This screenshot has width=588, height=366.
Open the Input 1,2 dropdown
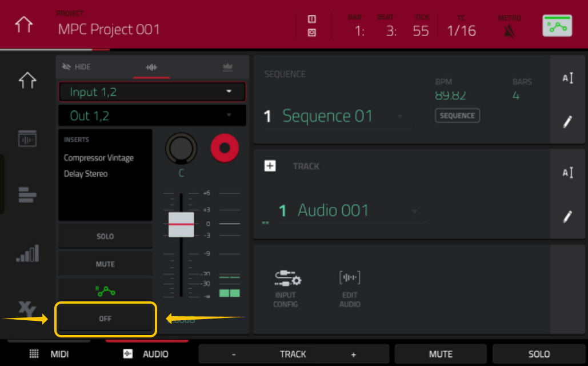(x=152, y=92)
